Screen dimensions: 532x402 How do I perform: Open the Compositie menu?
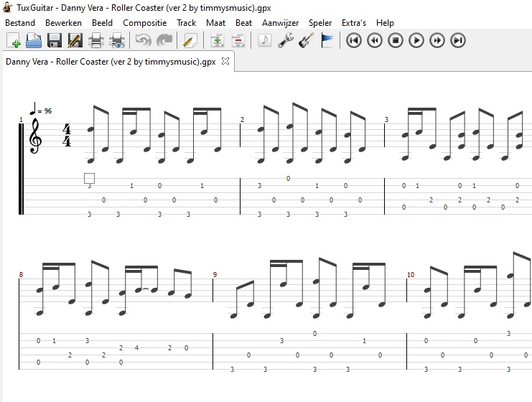pos(144,23)
